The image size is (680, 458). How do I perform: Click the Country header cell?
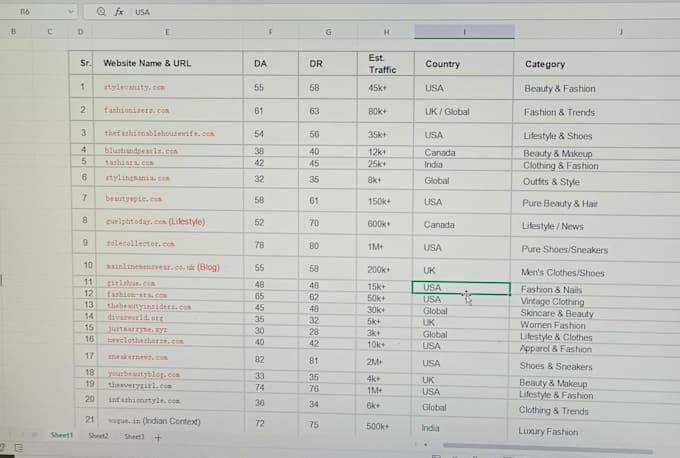[x=464, y=64]
